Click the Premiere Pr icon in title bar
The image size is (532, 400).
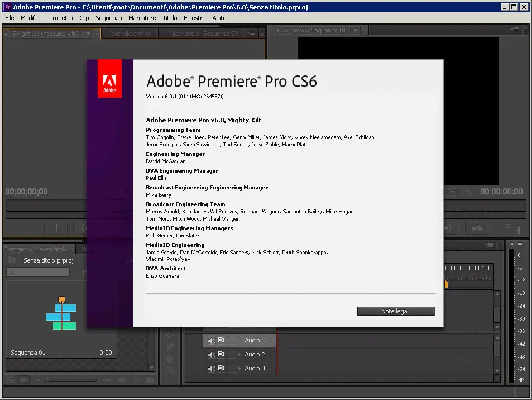(x=7, y=7)
